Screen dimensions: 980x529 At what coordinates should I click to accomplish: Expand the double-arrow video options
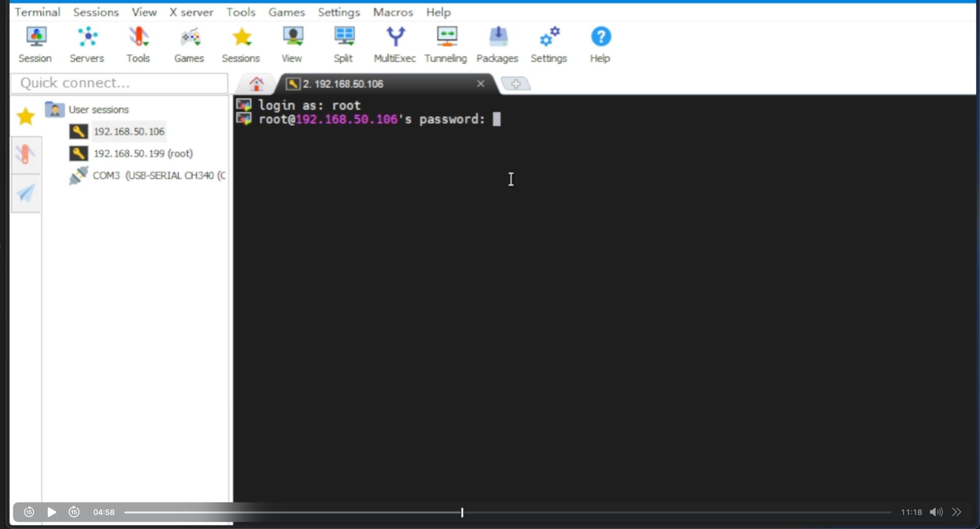pyautogui.click(x=957, y=512)
